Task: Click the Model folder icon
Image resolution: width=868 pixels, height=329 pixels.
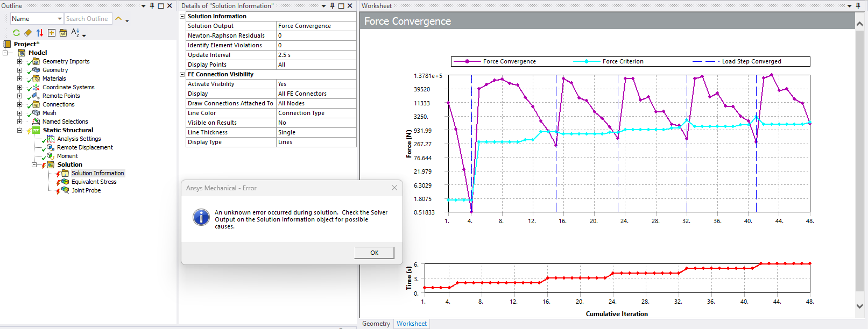Action: pos(22,53)
